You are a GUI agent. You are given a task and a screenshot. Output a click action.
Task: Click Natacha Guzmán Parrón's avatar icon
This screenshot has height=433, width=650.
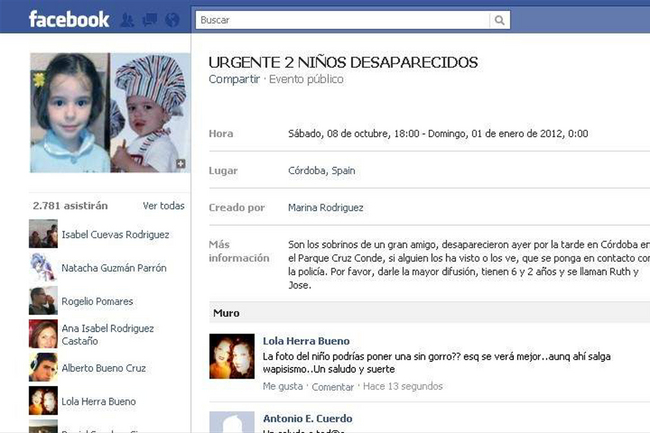tap(43, 267)
